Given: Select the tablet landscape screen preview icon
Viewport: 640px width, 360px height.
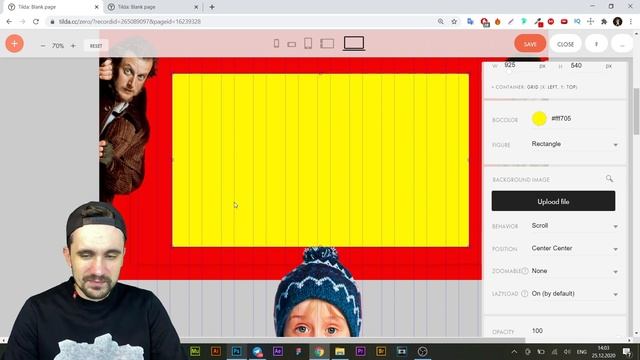Looking at the screenshot, I should click(327, 43).
